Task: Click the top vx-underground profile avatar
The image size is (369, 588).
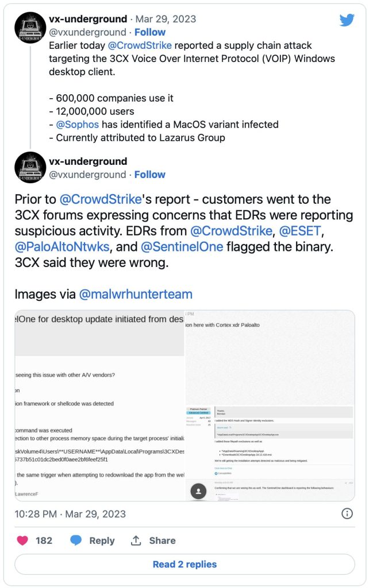Action: [x=30, y=28]
